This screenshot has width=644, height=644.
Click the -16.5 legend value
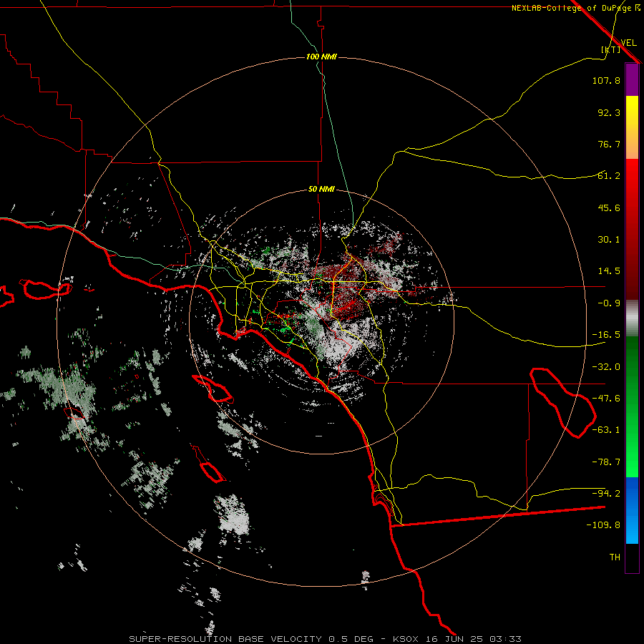click(606, 335)
